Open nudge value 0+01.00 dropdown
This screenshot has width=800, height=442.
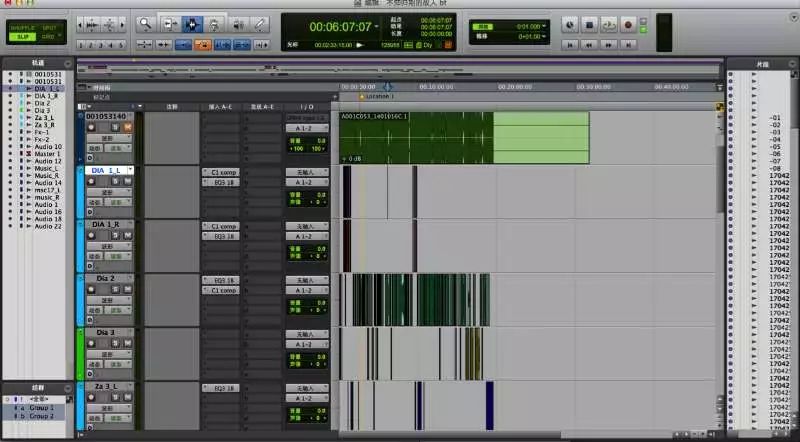pos(544,37)
